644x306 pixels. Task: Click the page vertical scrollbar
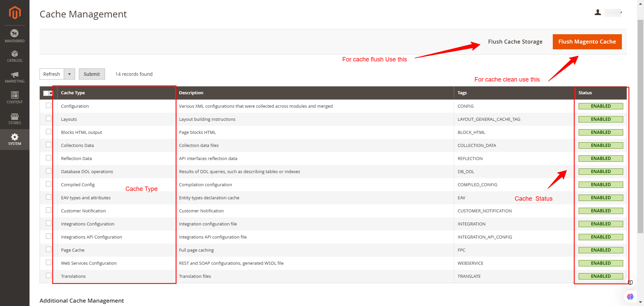tap(640, 126)
